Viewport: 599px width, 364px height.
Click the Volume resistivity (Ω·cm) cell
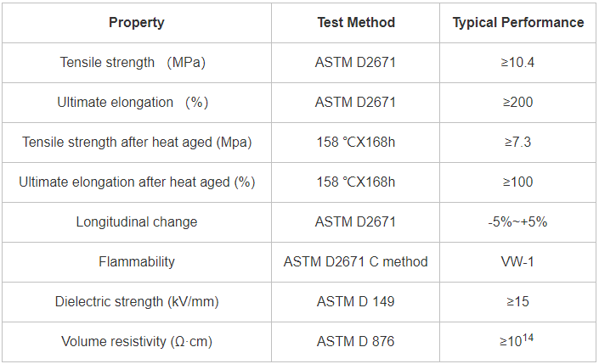136,341
